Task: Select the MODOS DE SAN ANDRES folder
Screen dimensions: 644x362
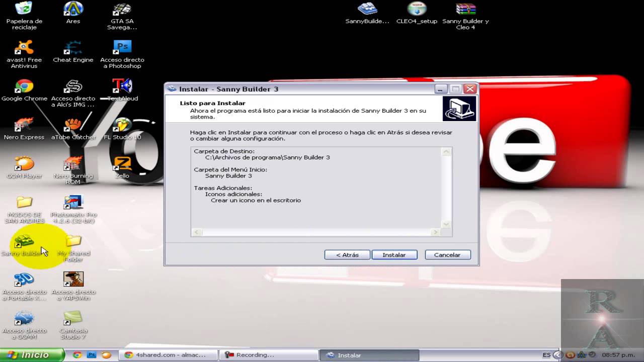Action: coord(24,209)
